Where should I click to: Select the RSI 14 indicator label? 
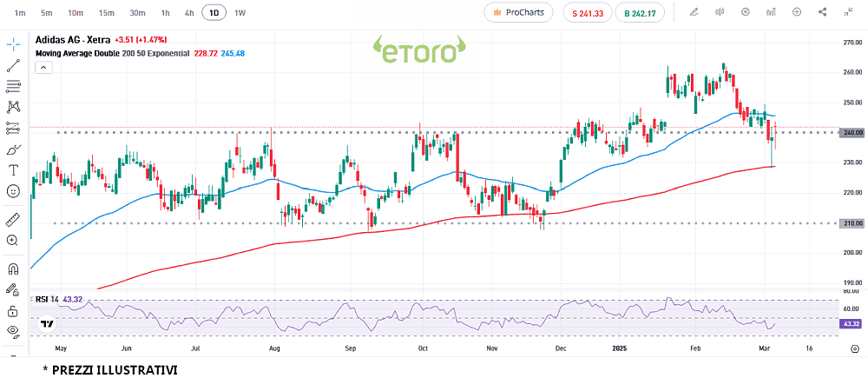tap(47, 299)
